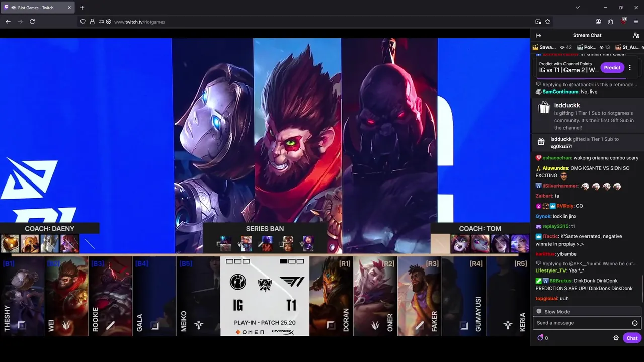Reload the Twitch page
The image size is (644, 362).
[32, 22]
